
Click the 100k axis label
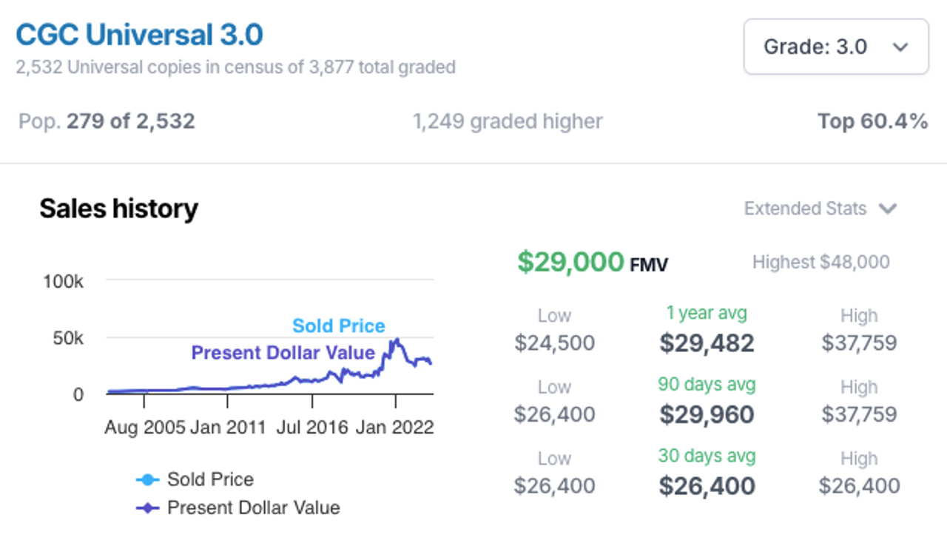point(64,281)
